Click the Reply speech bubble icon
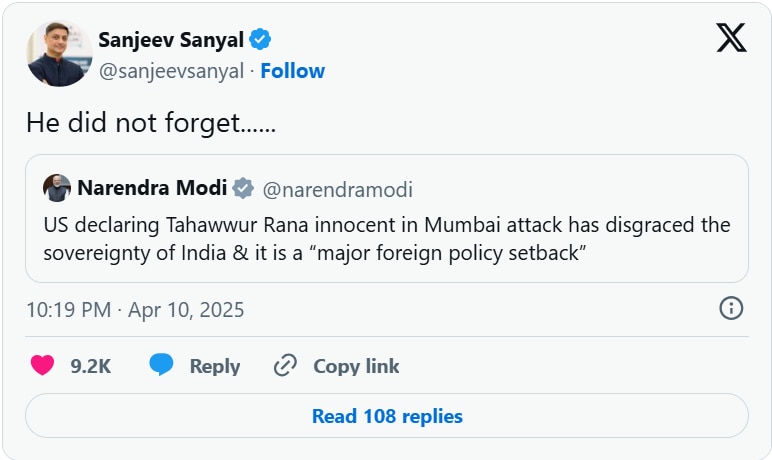Image resolution: width=772 pixels, height=460 pixels. 162,366
